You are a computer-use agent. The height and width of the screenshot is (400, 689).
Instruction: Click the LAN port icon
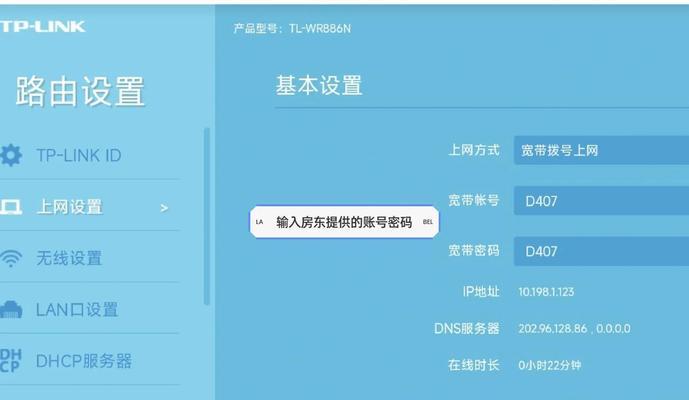point(11,309)
